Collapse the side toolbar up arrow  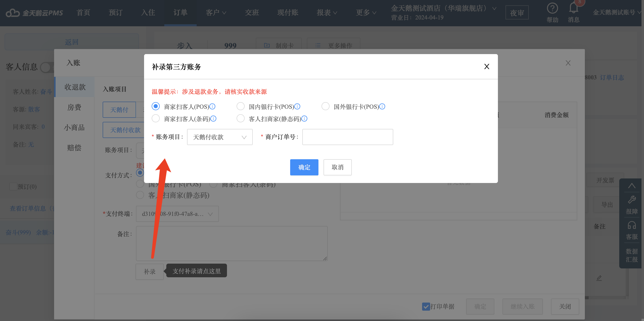point(632,186)
